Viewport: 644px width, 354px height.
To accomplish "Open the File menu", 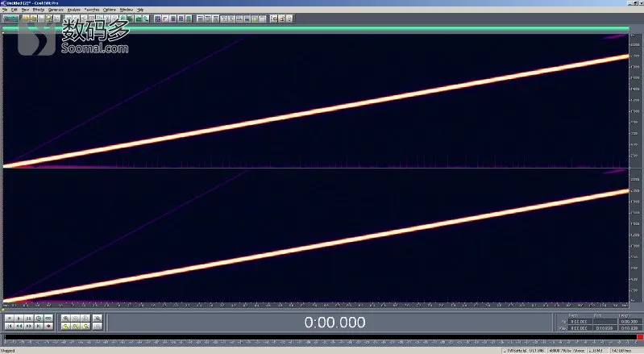I will click(x=5, y=10).
